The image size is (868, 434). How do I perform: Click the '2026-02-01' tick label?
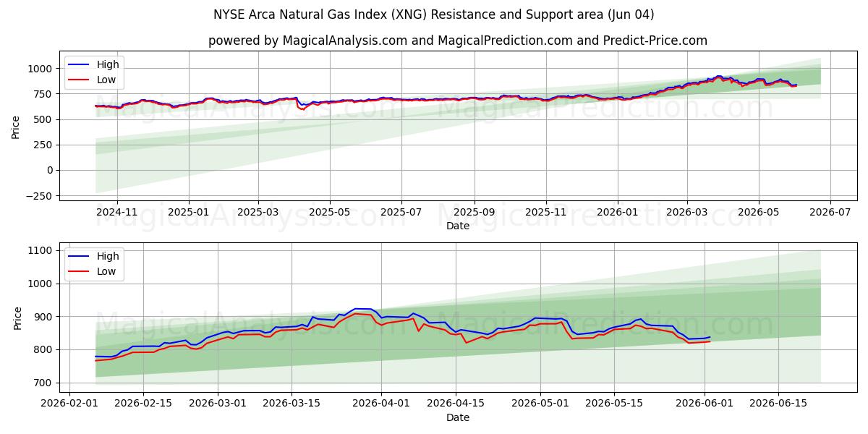69,404
